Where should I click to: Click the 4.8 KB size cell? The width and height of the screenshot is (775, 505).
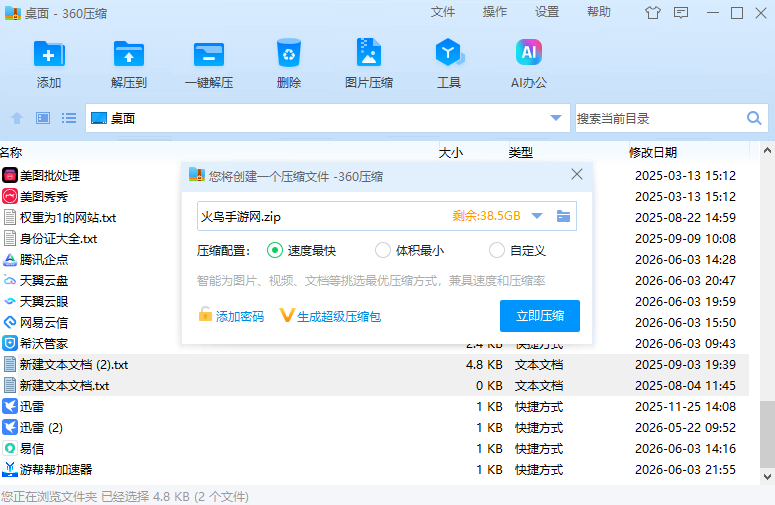tap(484, 365)
